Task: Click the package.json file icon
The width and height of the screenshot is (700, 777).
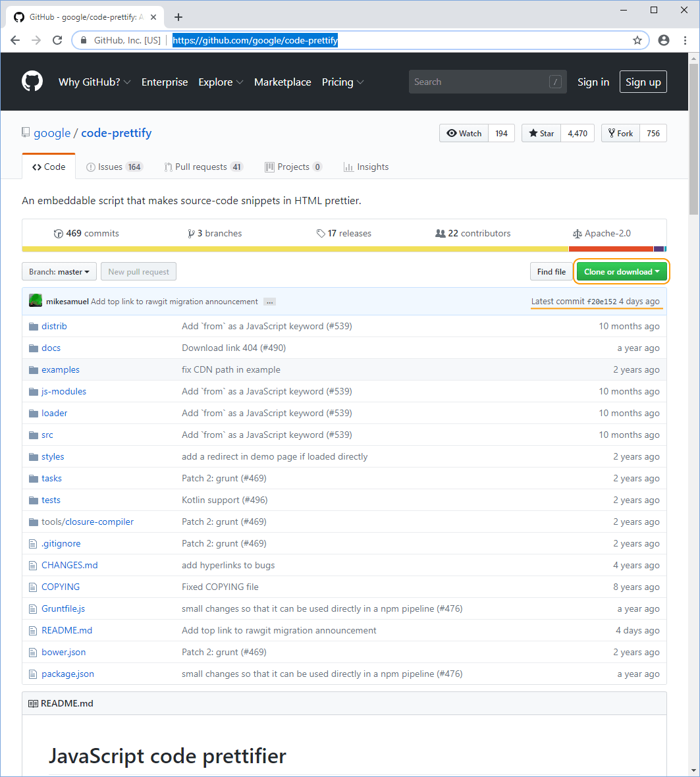Action: (x=33, y=674)
